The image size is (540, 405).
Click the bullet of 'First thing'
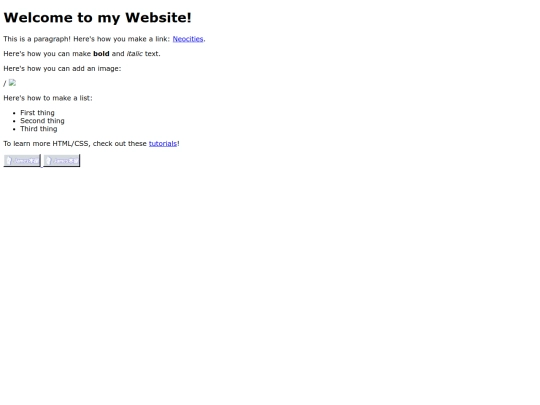click(x=14, y=113)
